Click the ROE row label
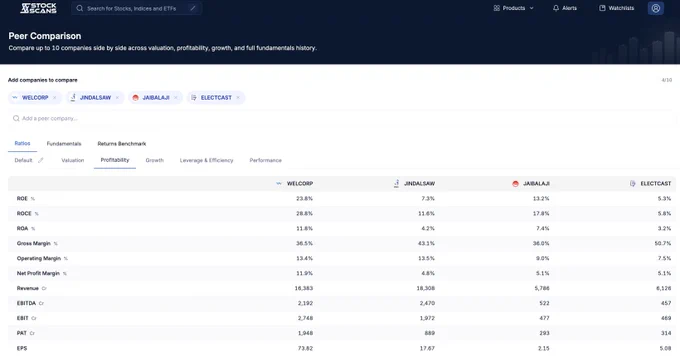This screenshot has width=680, height=363. click(x=22, y=199)
